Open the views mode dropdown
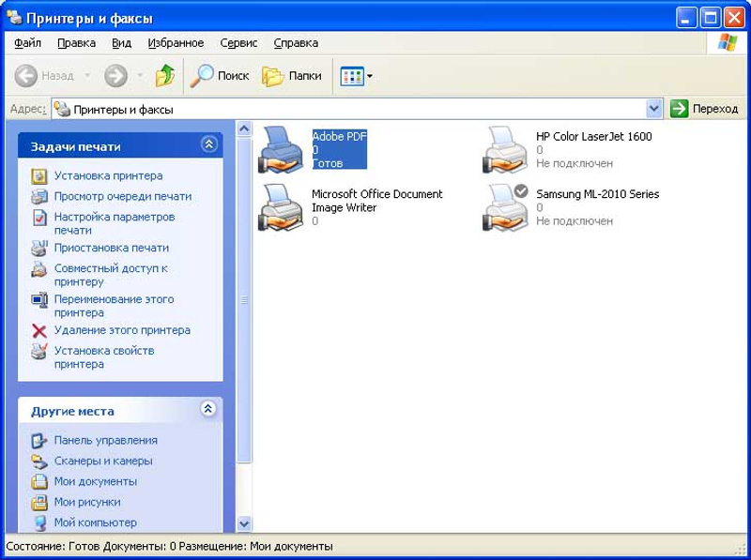 (357, 76)
